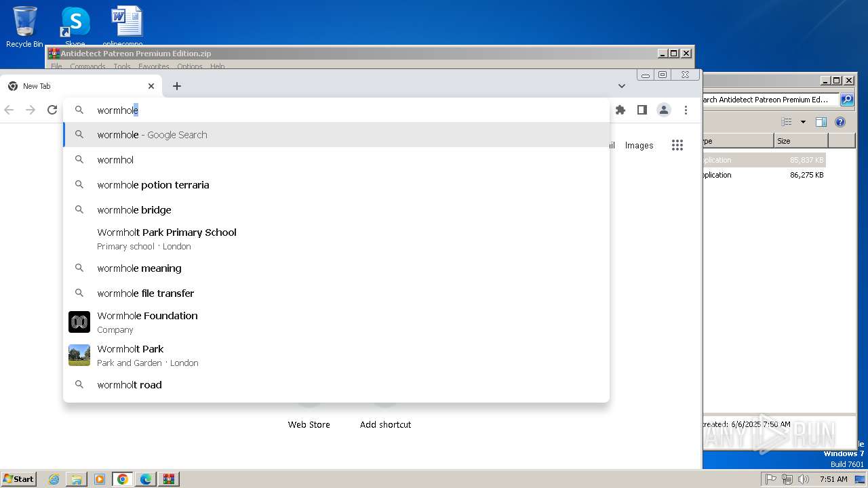Click system clock 7:51 AM
Viewport: 868px width, 488px height.
point(833,479)
